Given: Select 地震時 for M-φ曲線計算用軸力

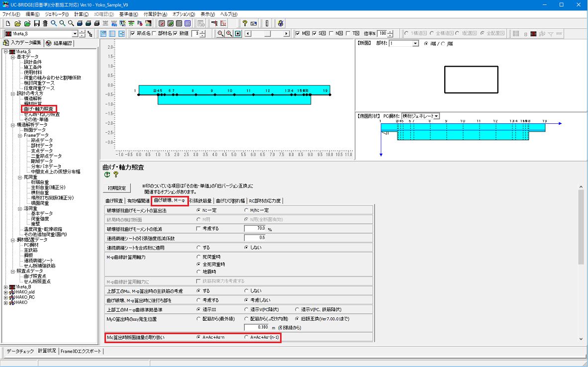Looking at the screenshot, I should tap(199, 272).
